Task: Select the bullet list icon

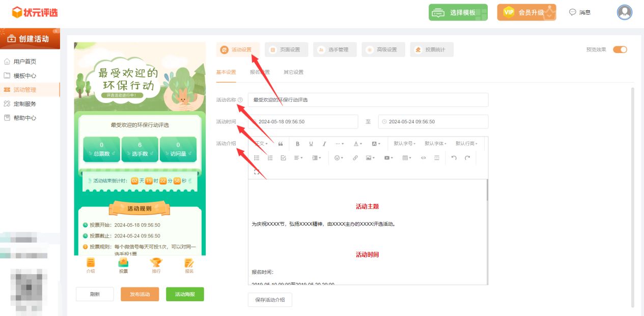Action: [257, 158]
